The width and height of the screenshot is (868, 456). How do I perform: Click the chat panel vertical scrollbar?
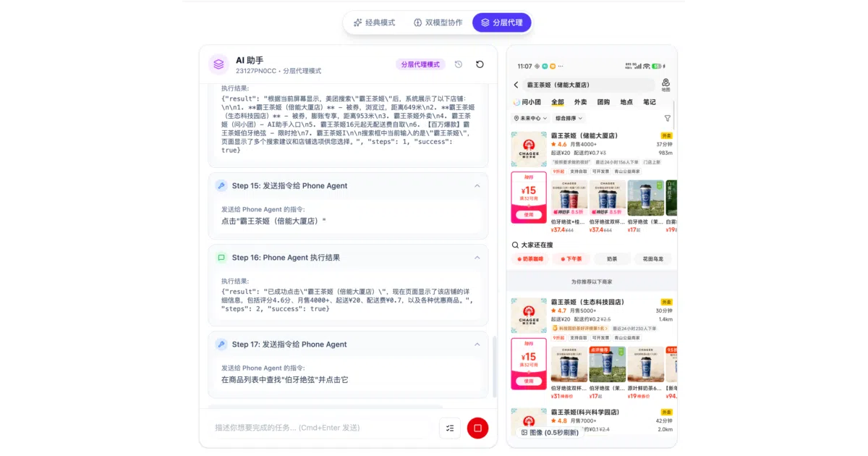(x=495, y=366)
